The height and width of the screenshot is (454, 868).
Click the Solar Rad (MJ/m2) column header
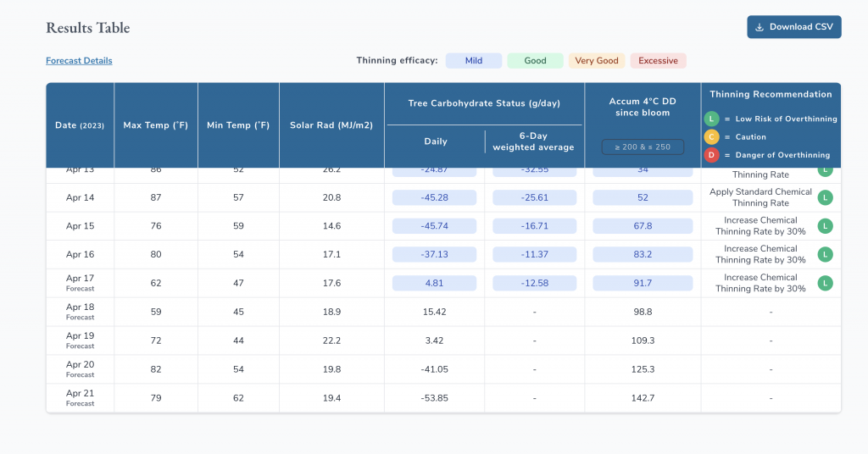click(331, 125)
